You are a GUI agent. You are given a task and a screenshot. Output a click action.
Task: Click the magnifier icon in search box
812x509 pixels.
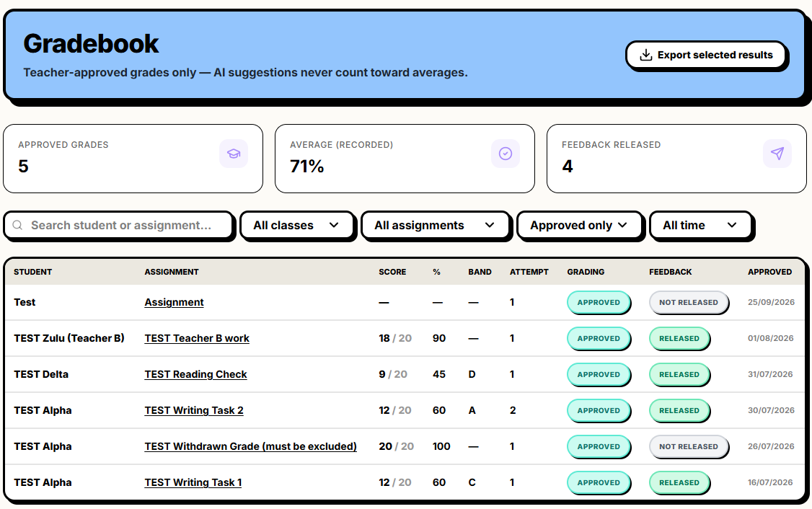[x=17, y=225]
